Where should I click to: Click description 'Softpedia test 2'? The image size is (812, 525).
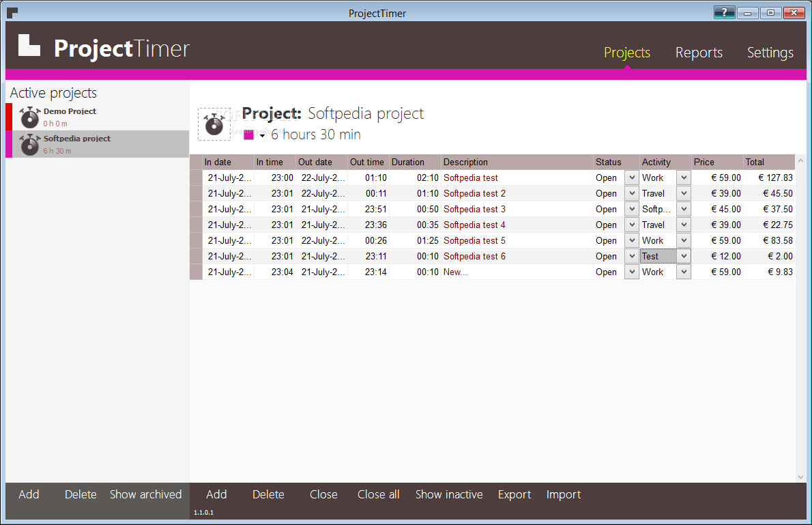(474, 193)
